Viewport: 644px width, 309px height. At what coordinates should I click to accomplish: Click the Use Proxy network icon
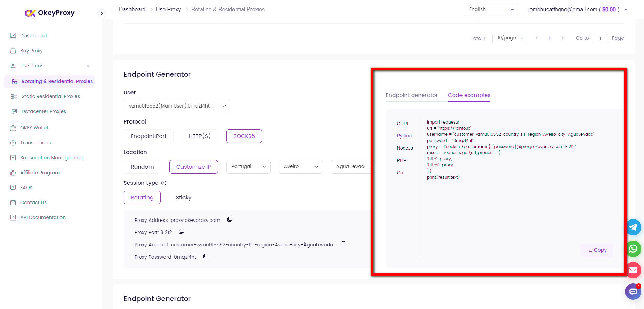[13, 66]
